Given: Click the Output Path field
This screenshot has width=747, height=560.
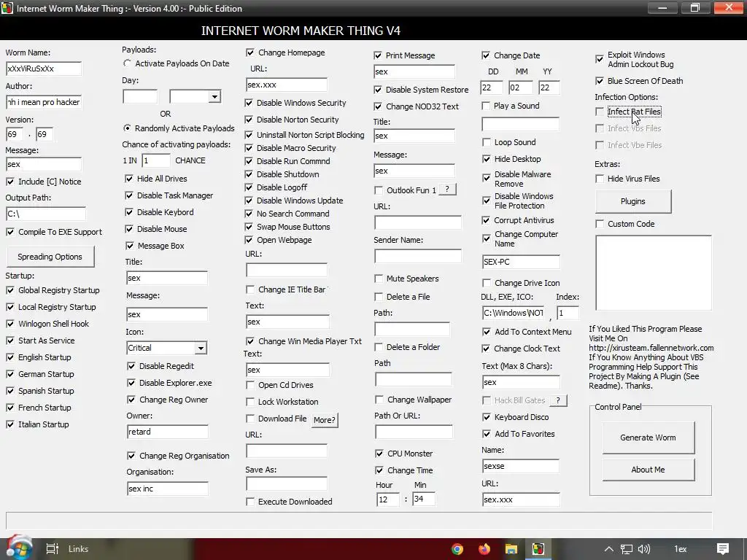Looking at the screenshot, I should click(x=46, y=214).
